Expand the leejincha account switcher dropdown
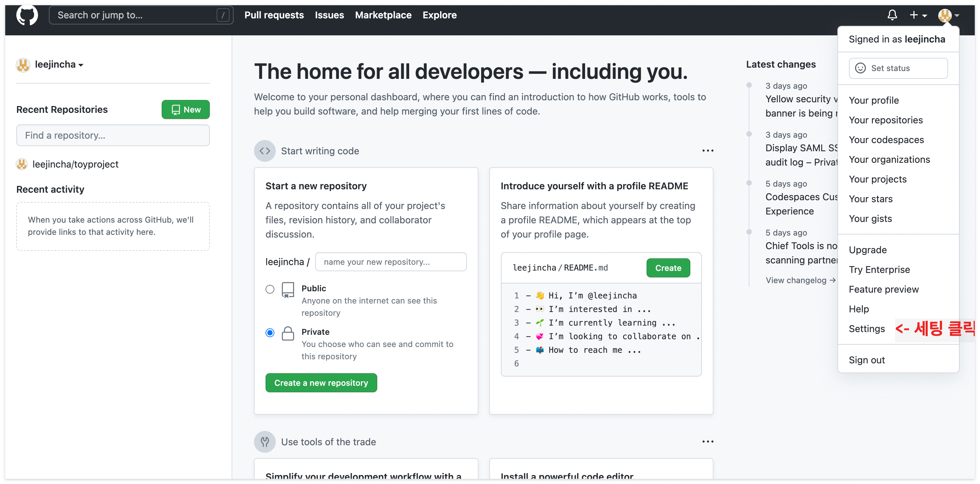 [x=59, y=65]
